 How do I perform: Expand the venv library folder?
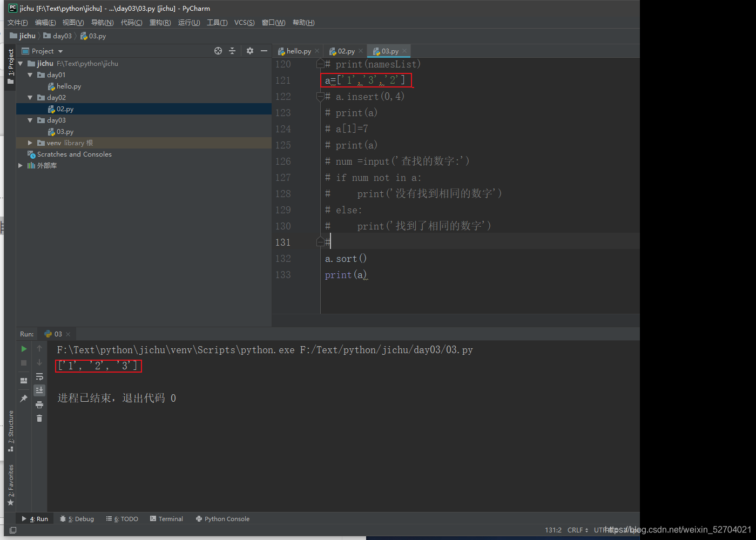pyautogui.click(x=30, y=143)
